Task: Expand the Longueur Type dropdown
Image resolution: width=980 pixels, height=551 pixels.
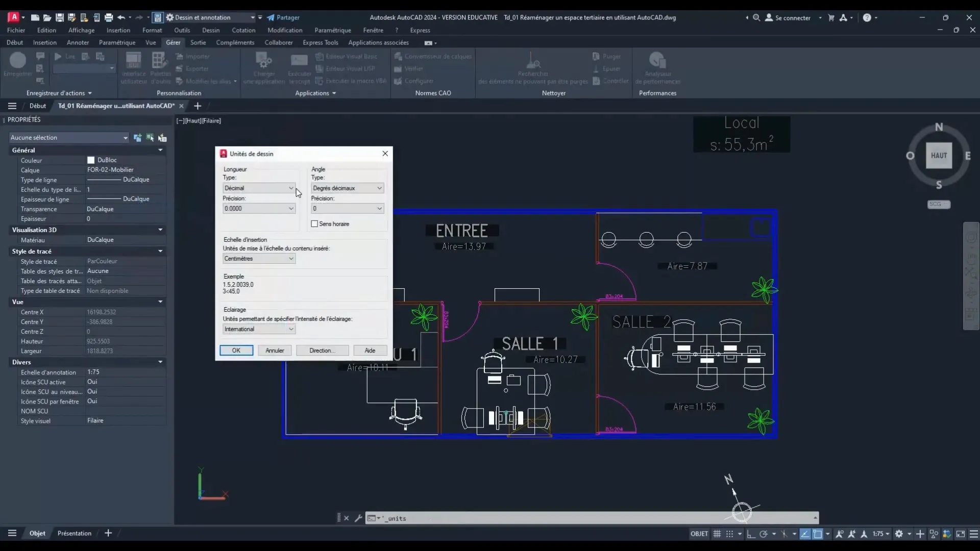Action: click(x=290, y=188)
